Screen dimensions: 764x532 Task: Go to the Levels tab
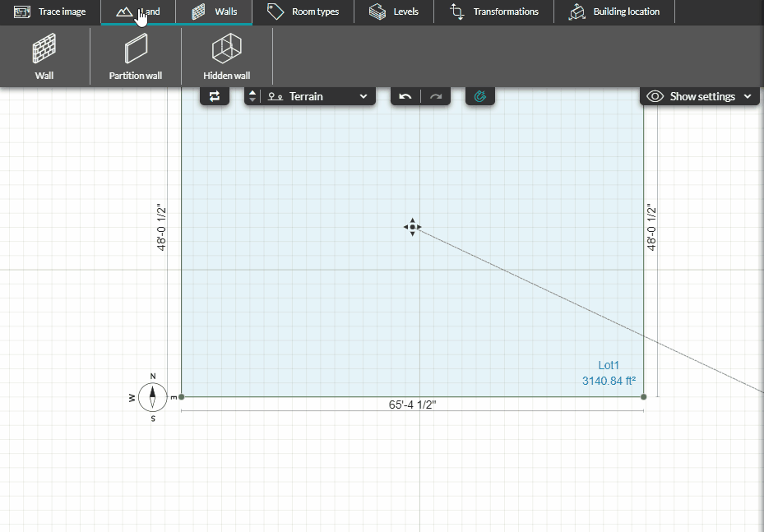[394, 12]
